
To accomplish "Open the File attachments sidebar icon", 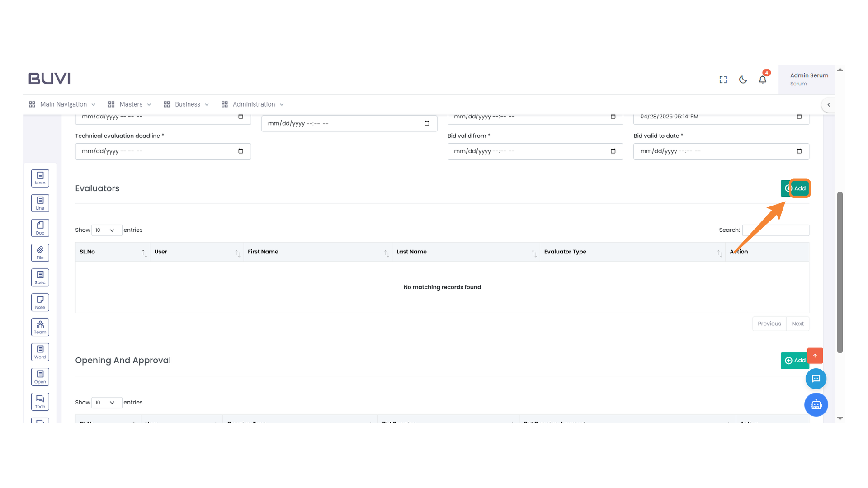I will pos(40,253).
